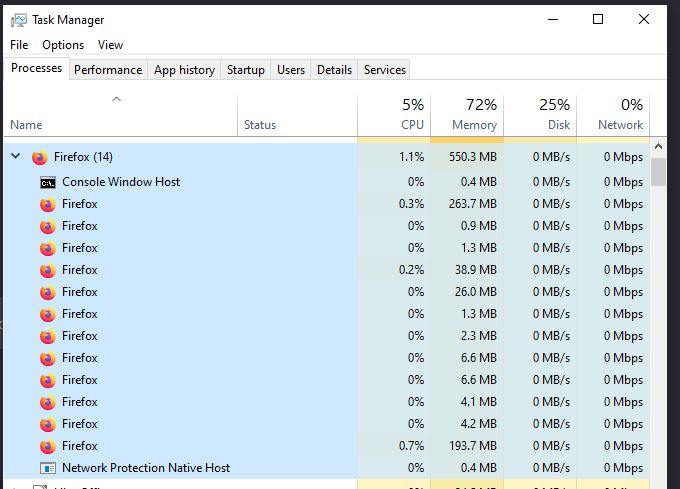
Task: Click the 550.3 MB memory value
Action: (473, 157)
